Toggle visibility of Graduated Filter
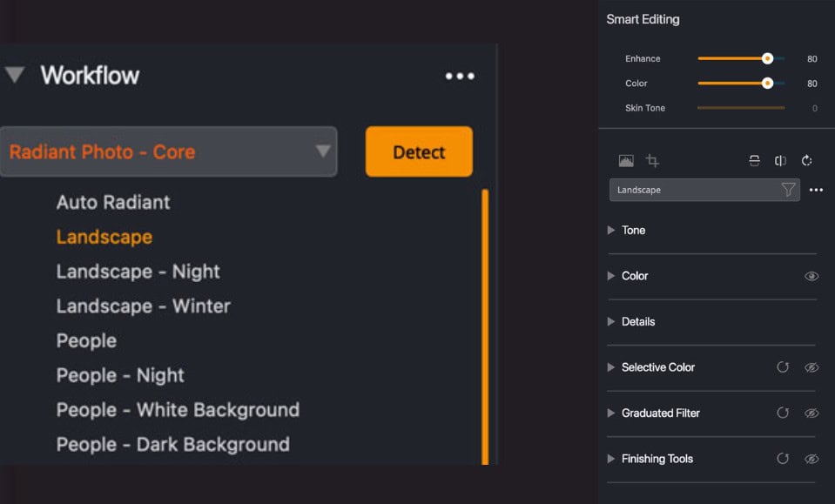The width and height of the screenshot is (835, 504). pos(811,413)
